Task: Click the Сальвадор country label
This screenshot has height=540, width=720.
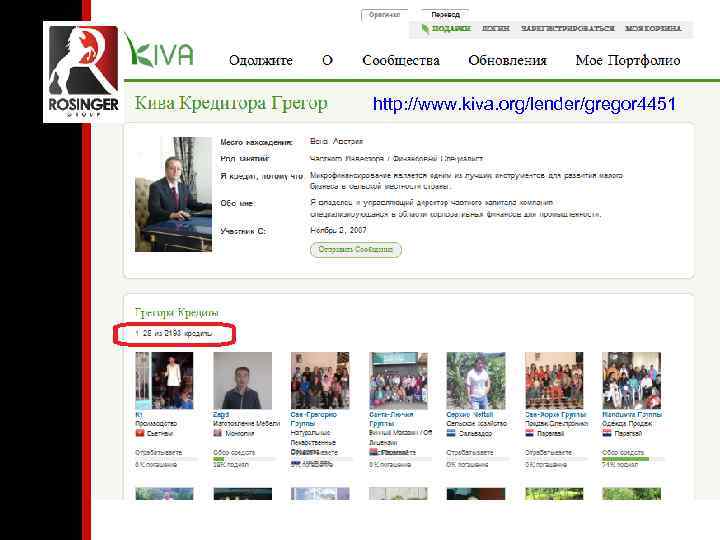Action: 475,433
